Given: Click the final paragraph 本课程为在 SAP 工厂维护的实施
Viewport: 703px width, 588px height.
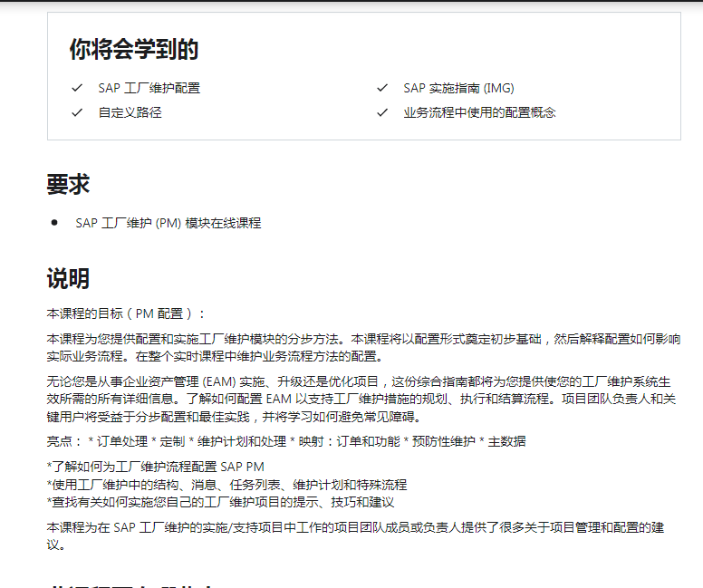Looking at the screenshot, I should pos(355,536).
